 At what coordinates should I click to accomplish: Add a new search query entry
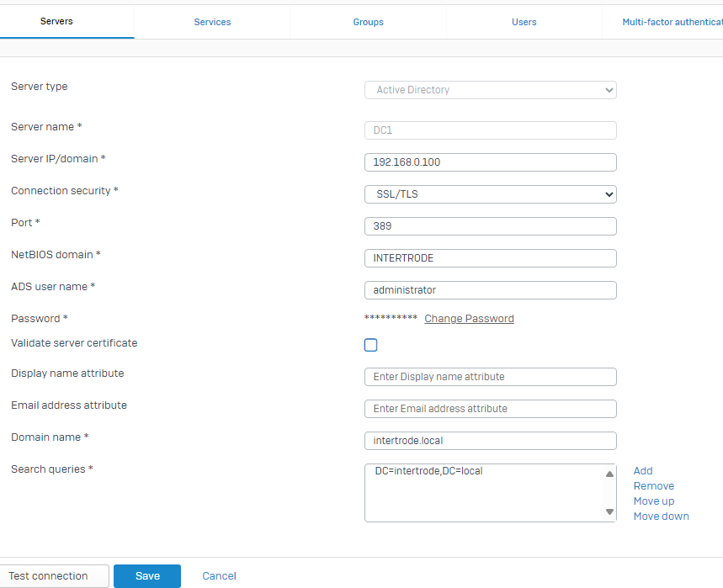643,470
